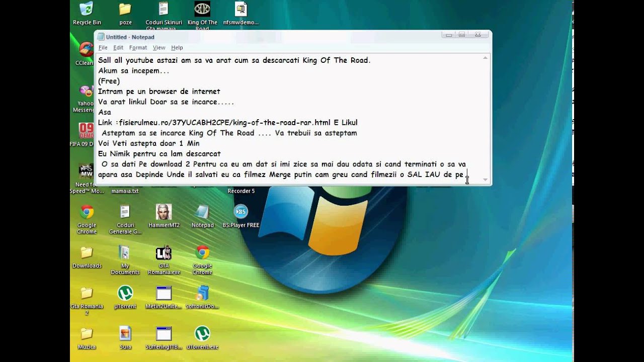Click the line "Eu Nimik pentru ca lam descarcat"
Viewport: 644px width, 362px height.
159,154
